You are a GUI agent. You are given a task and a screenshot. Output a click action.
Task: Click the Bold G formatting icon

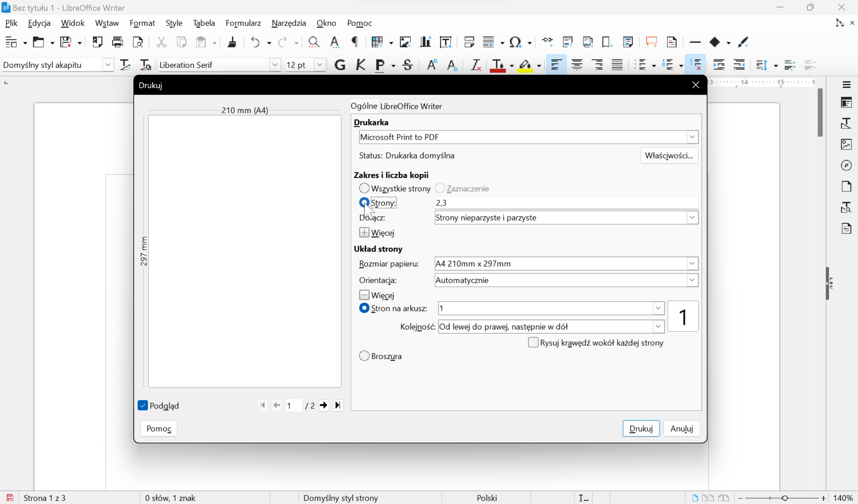(x=340, y=65)
